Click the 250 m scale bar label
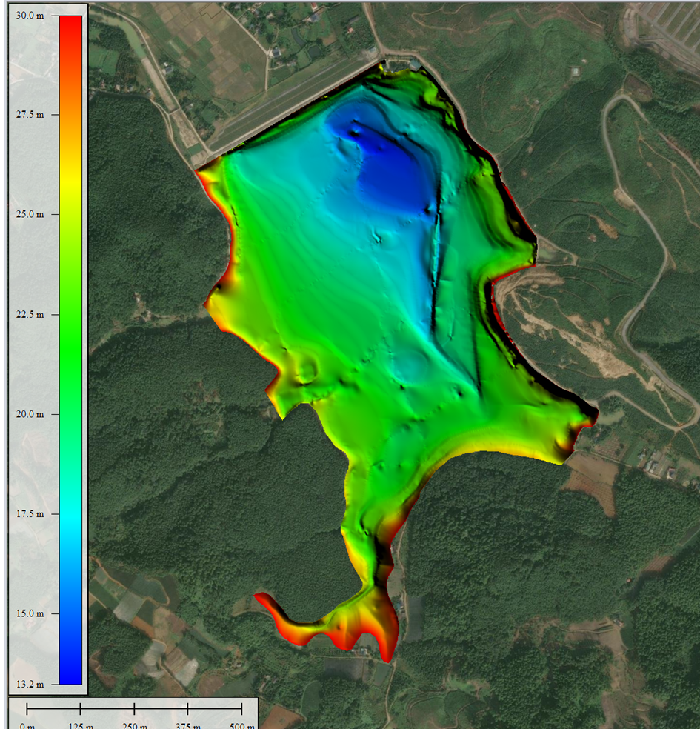 click(134, 725)
